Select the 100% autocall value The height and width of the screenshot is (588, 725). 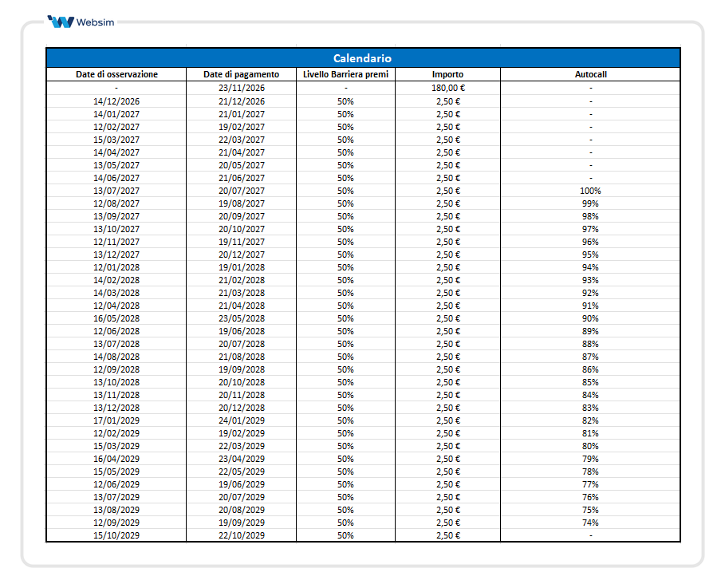(x=590, y=191)
